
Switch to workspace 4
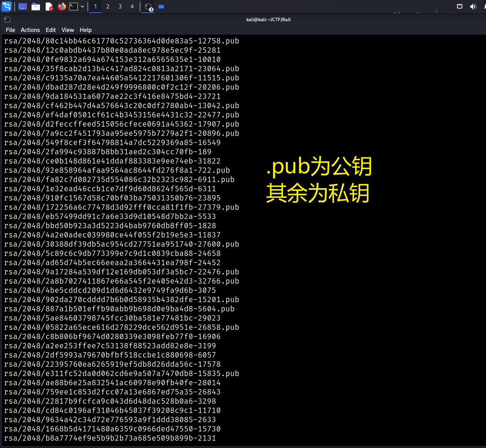(132, 7)
